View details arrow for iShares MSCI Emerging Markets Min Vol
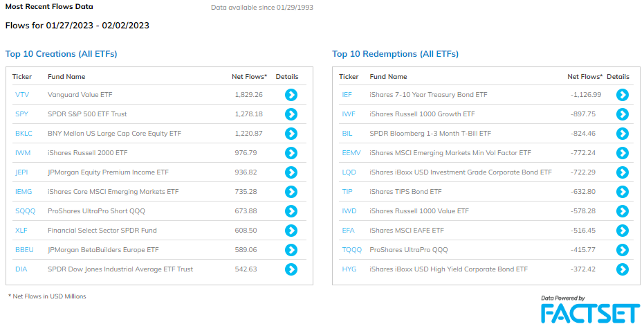The image size is (644, 331). point(623,153)
